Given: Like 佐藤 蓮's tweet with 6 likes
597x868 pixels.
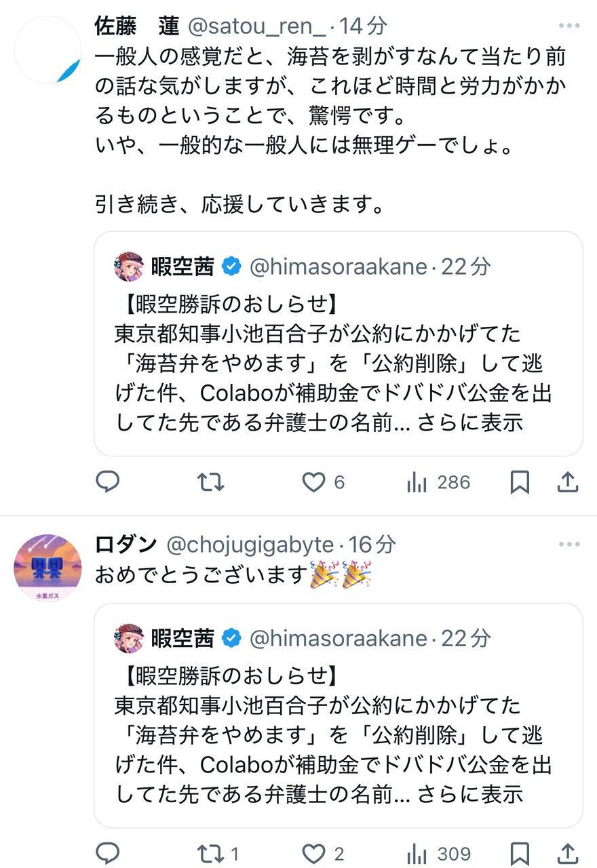Looking at the screenshot, I should 324,482.
